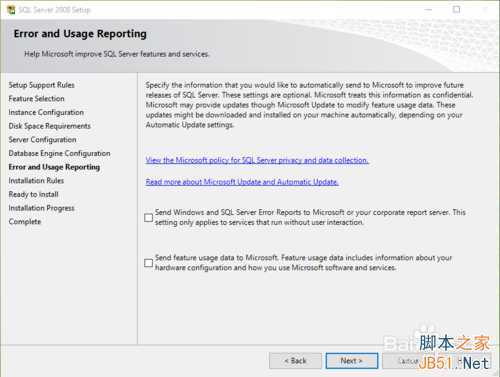The width and height of the screenshot is (500, 377).
Task: Click the Help Microsoft improve SQL Server subtitle
Action: coord(117,54)
